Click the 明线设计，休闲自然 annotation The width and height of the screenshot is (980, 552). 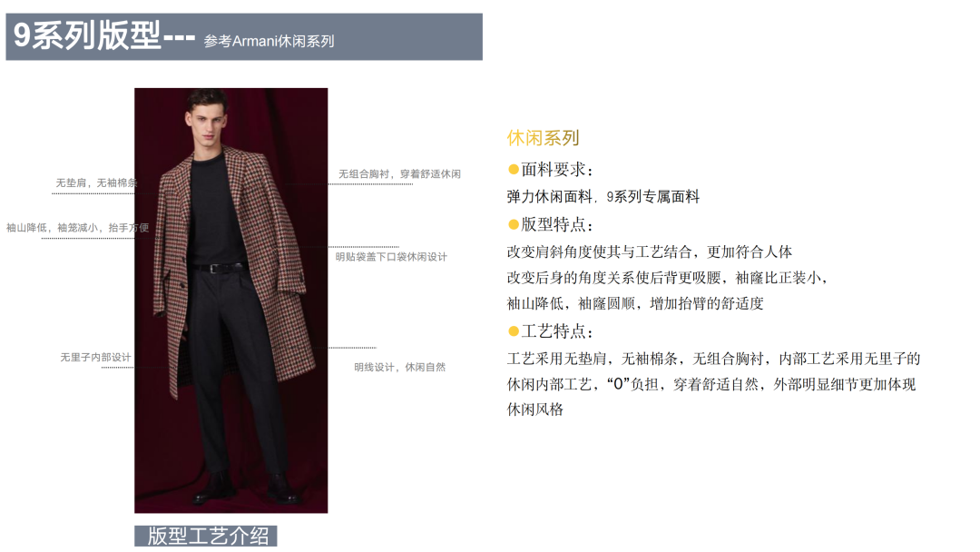400,367
